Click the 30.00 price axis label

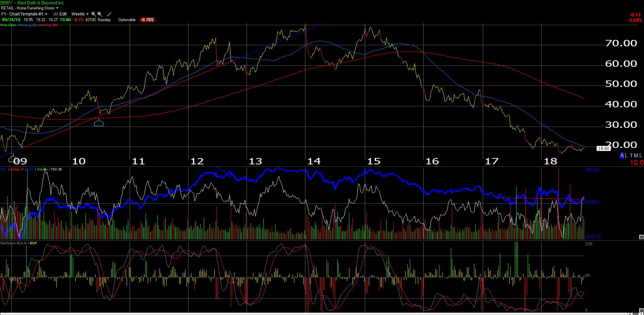621,125
